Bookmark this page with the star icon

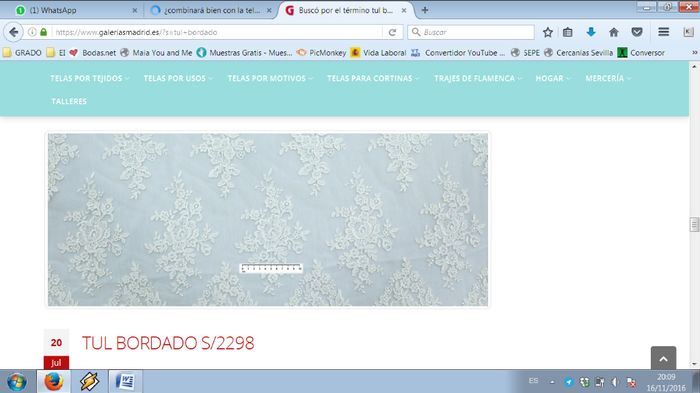tap(548, 32)
